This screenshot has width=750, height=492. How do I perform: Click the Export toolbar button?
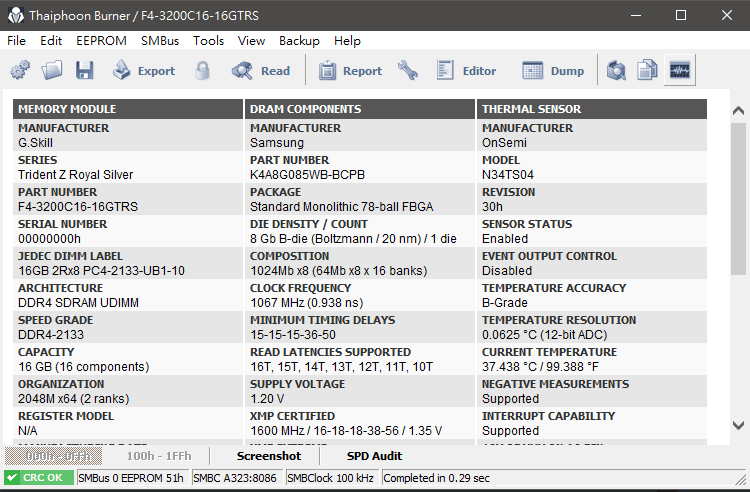[144, 71]
